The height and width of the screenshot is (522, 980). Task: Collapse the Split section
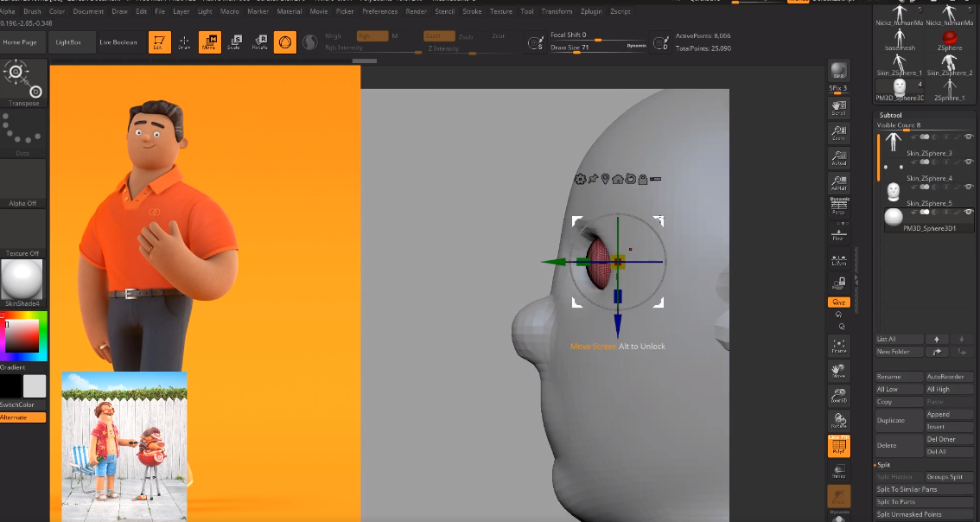[x=884, y=465]
